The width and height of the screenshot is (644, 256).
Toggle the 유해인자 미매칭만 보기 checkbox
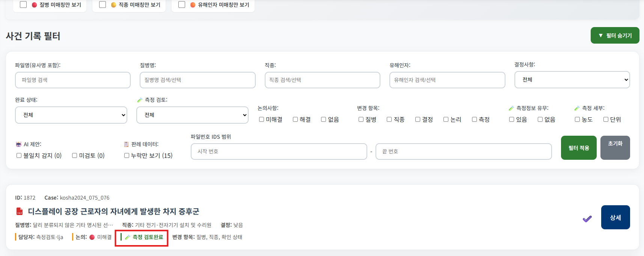(x=182, y=5)
